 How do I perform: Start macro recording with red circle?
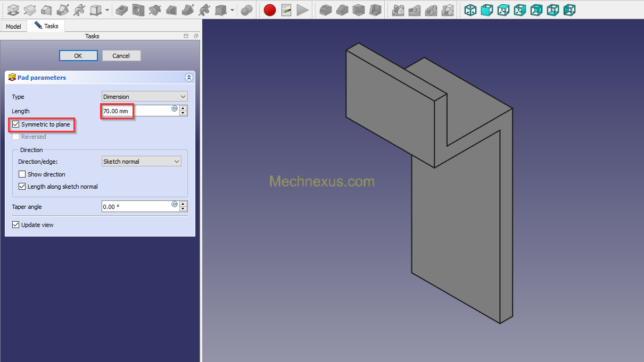[x=270, y=10]
